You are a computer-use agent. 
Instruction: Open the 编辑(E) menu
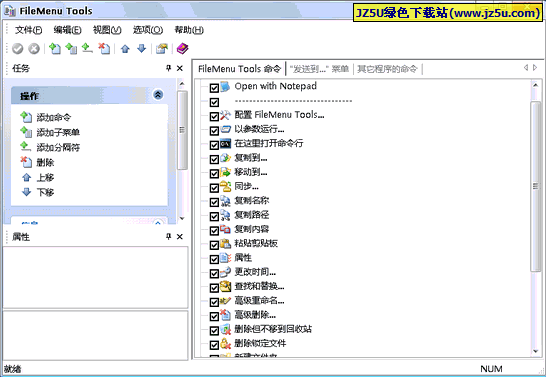[x=68, y=30]
